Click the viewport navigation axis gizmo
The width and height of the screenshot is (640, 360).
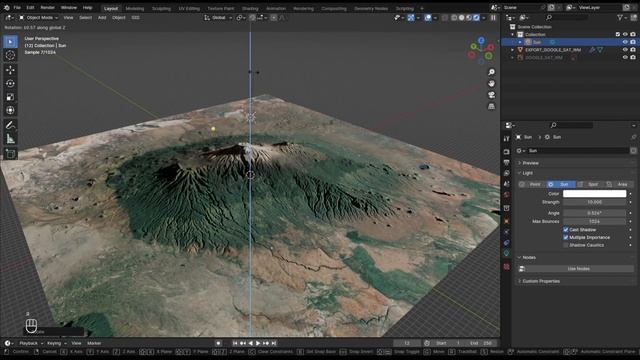(481, 51)
